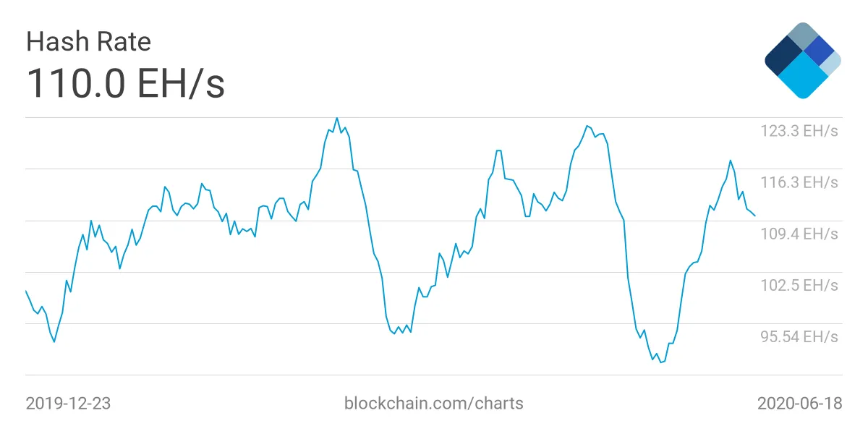Click the Blockchain diamond logo
Screen dimensions: 868x434
point(802,61)
